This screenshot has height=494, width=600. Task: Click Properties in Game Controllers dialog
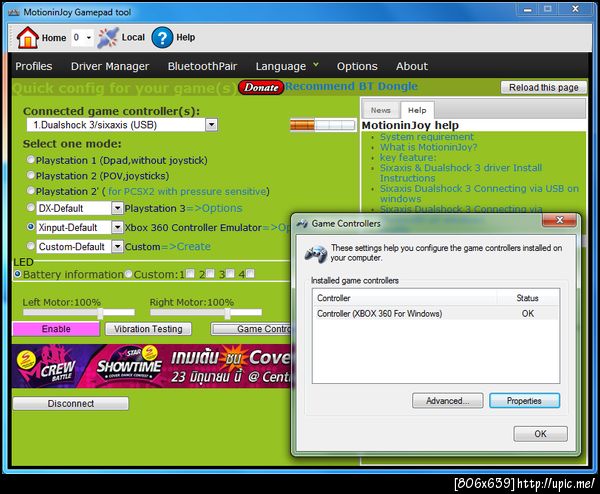click(524, 401)
